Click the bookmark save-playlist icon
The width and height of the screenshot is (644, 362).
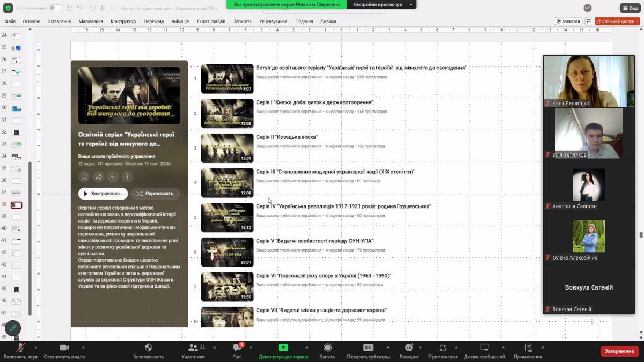click(x=84, y=176)
